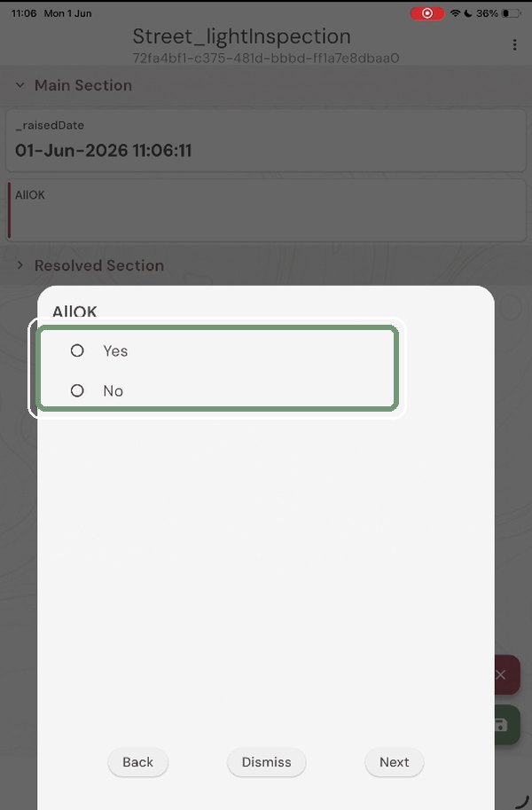Dismiss the AllOK dialog

click(267, 762)
